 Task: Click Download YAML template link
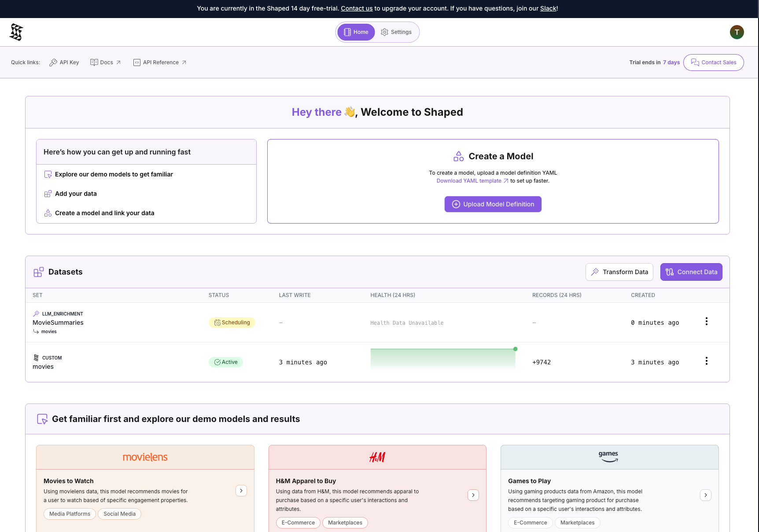[469, 181]
